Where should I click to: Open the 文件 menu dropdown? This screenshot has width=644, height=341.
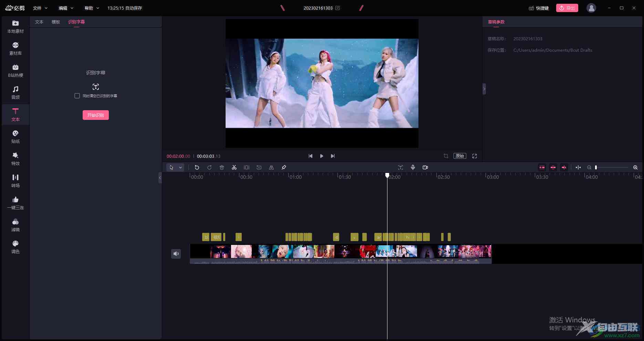[40, 8]
